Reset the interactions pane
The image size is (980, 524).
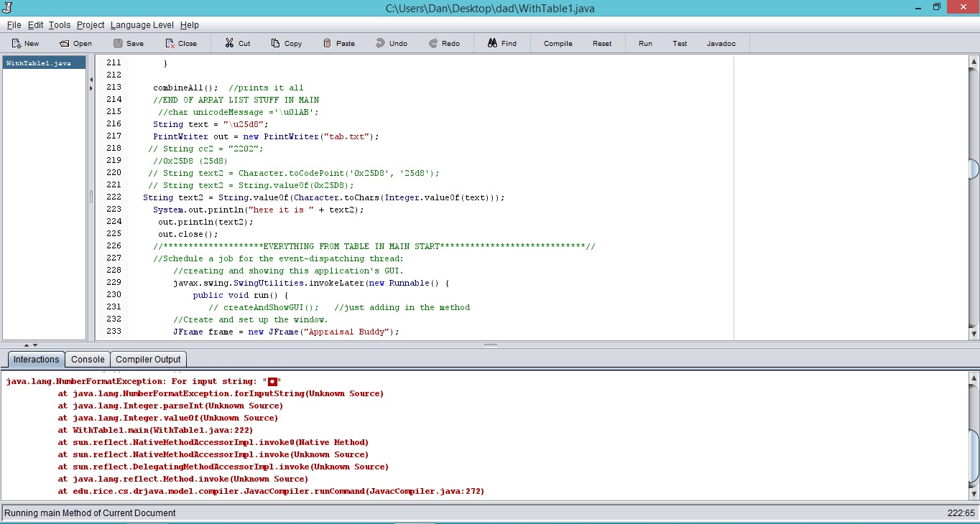point(602,43)
